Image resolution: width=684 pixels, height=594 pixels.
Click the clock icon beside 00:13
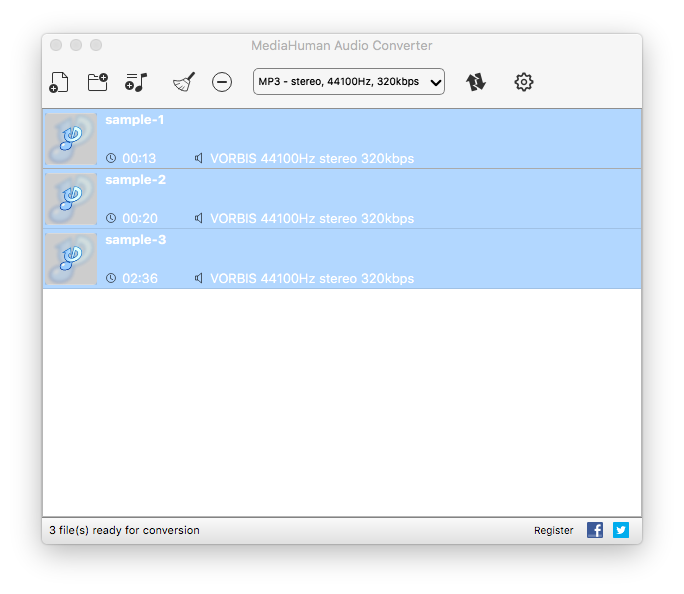111,158
